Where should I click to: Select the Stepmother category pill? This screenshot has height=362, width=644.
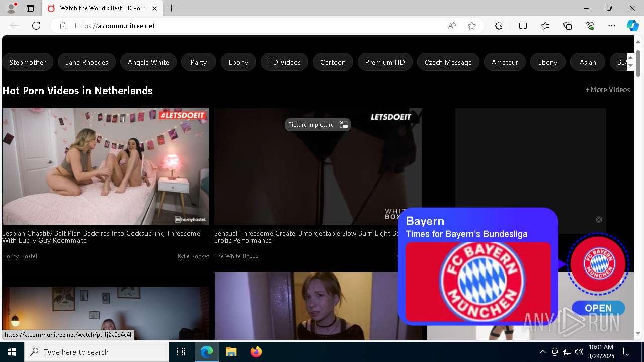pos(28,62)
